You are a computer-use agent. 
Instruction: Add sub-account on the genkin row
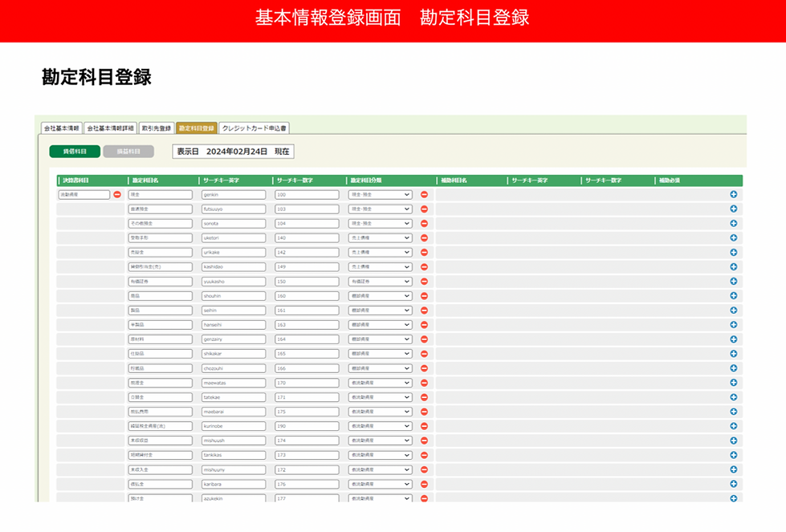pyautogui.click(x=733, y=194)
